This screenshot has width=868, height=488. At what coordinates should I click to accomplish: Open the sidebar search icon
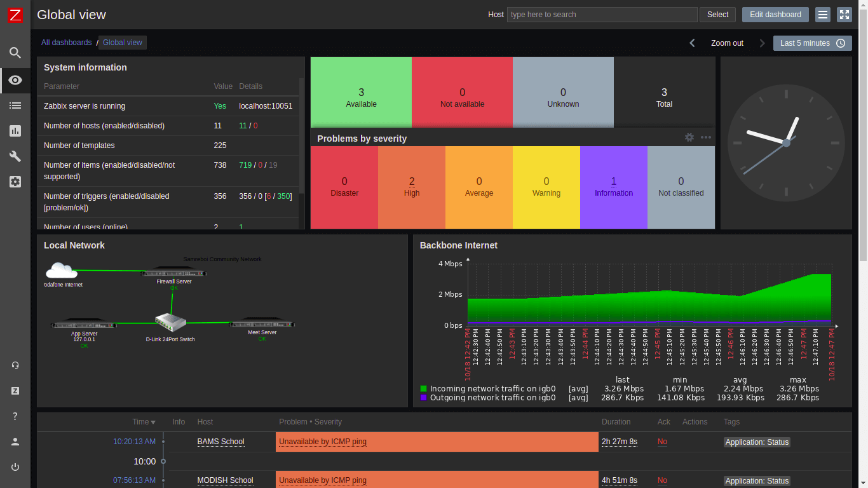coord(15,53)
